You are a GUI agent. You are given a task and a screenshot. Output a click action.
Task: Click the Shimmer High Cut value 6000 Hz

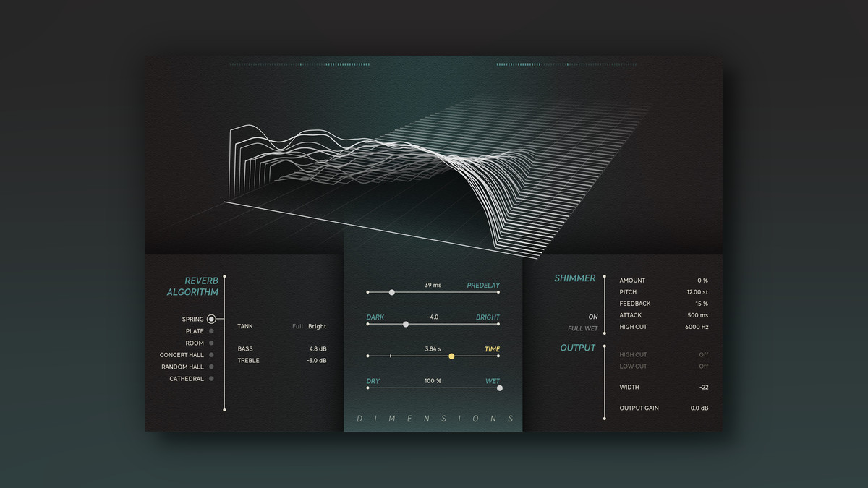click(x=697, y=327)
